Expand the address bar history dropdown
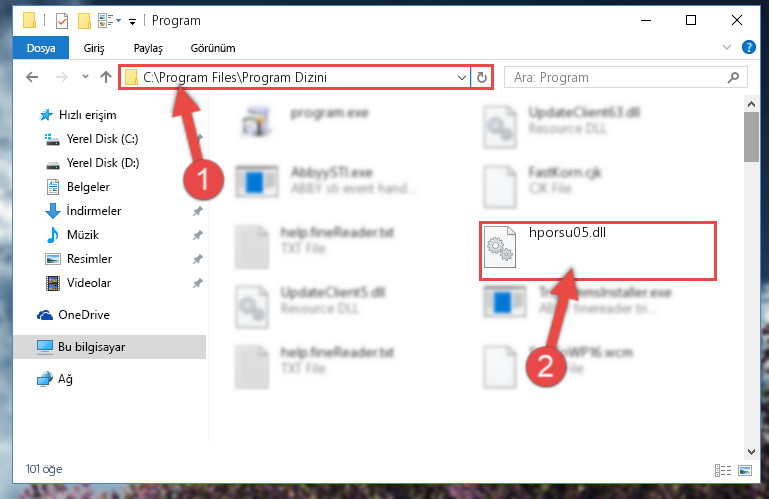This screenshot has width=769, height=499. click(461, 78)
